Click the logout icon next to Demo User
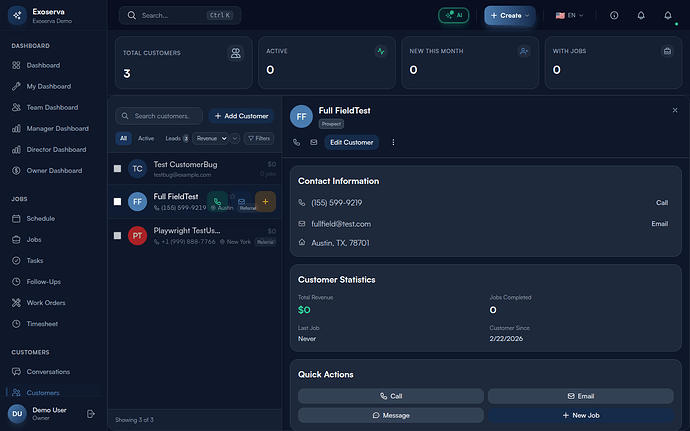The image size is (690, 431). pos(91,413)
